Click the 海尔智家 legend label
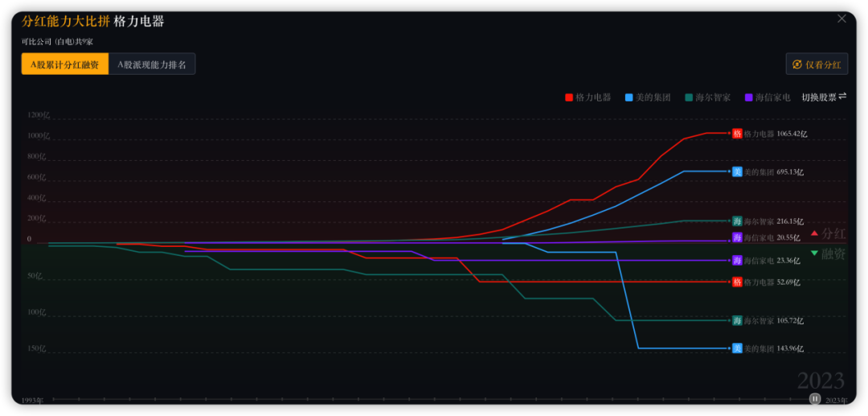868x416 pixels. [x=713, y=97]
